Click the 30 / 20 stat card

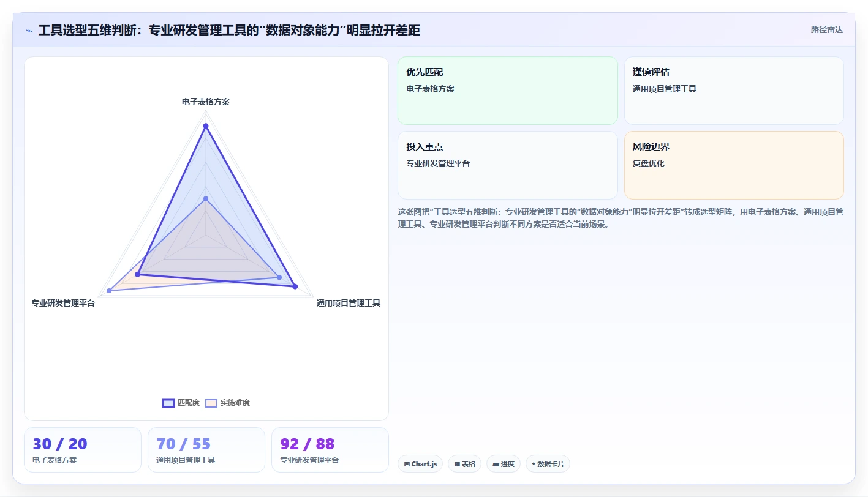click(83, 450)
